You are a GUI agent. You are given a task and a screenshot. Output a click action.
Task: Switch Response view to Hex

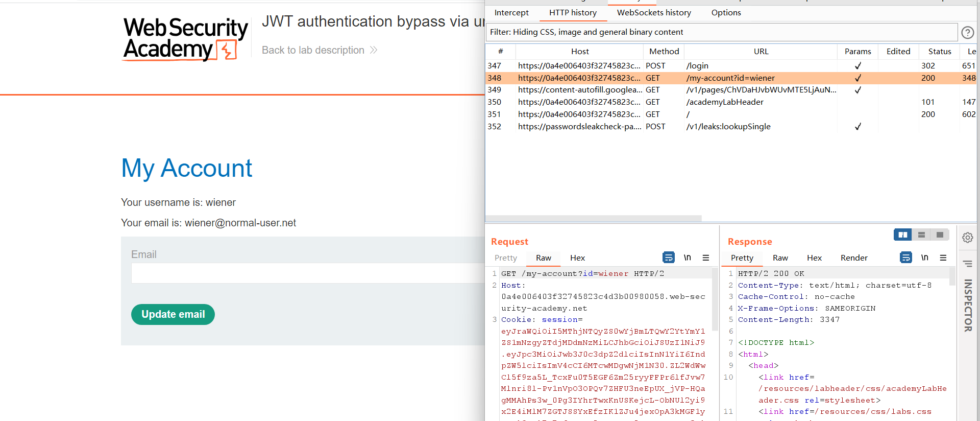(x=814, y=258)
